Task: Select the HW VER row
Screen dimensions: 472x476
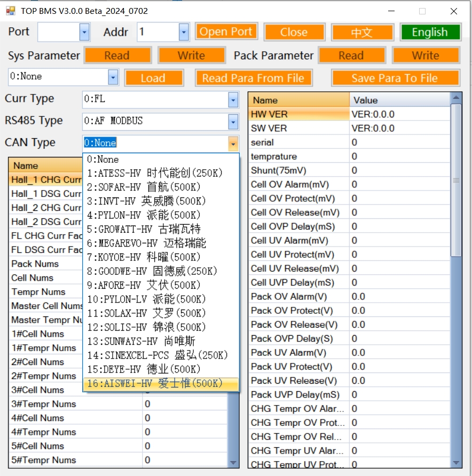Action: (x=349, y=114)
